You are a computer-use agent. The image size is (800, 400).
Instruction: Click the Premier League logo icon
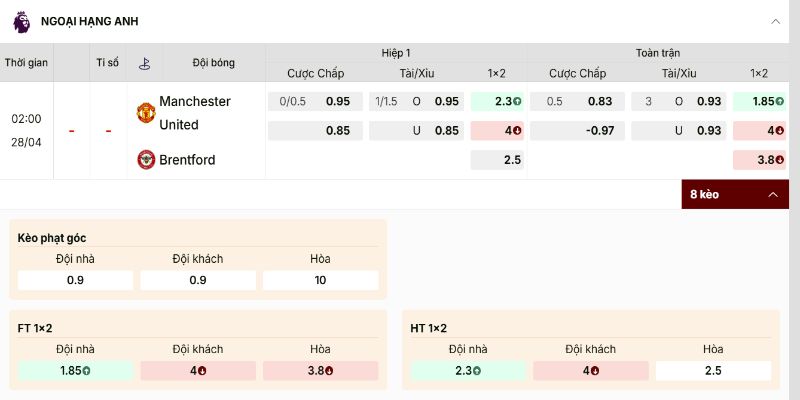point(21,20)
